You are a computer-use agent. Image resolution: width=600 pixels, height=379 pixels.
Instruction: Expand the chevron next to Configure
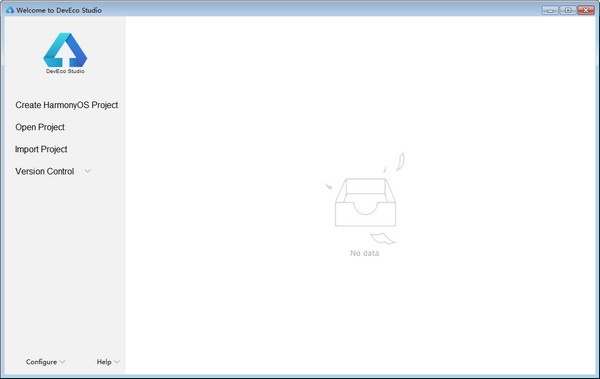62,362
